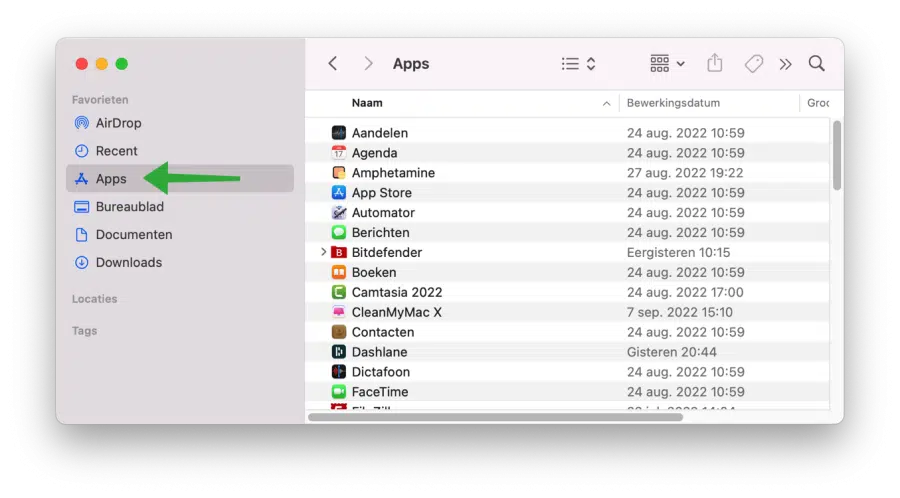Open the group-by grid dropdown
Image resolution: width=900 pixels, height=498 pixels.
coord(667,63)
